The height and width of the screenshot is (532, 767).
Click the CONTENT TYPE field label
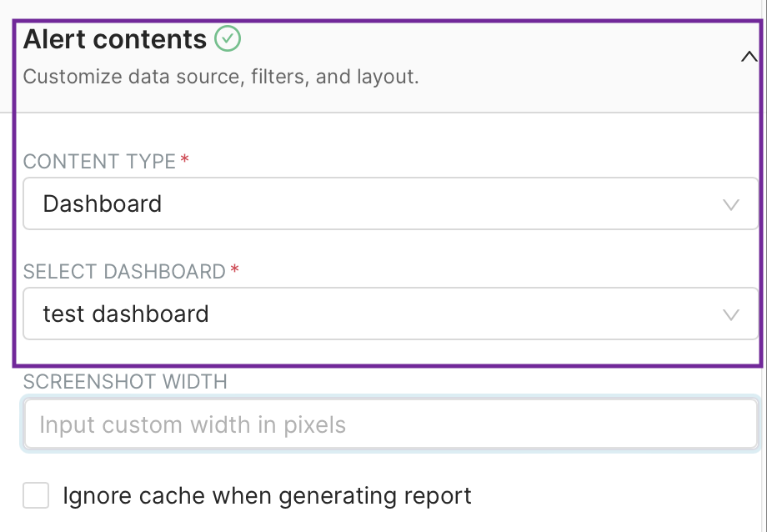pos(99,161)
